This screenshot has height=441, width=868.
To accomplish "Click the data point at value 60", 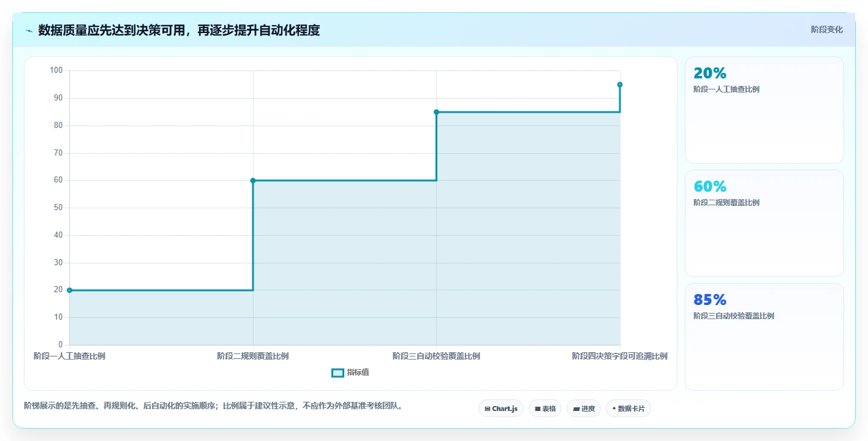I will 253,180.
